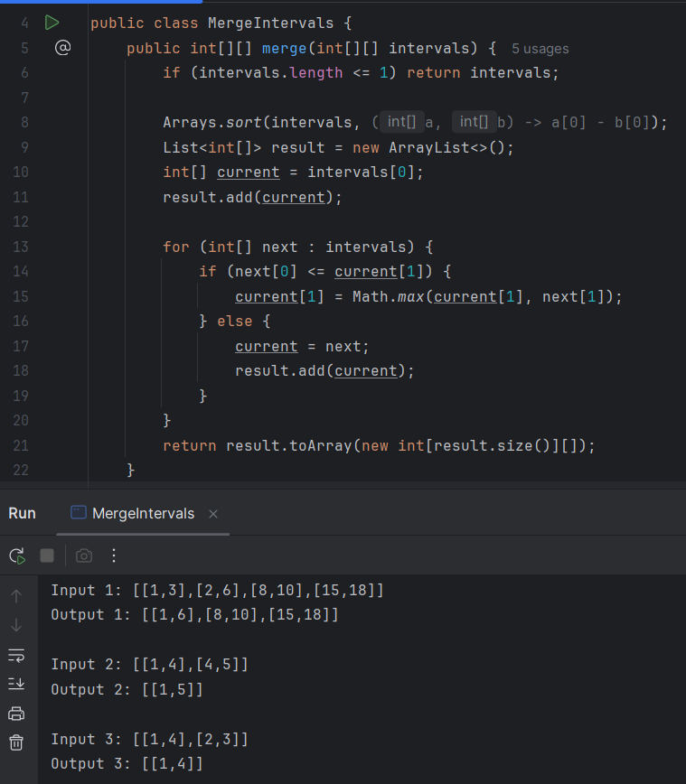Rerun MergeIntervals with the rerun icon
Image resolution: width=686 pixels, height=784 pixels.
[17, 555]
